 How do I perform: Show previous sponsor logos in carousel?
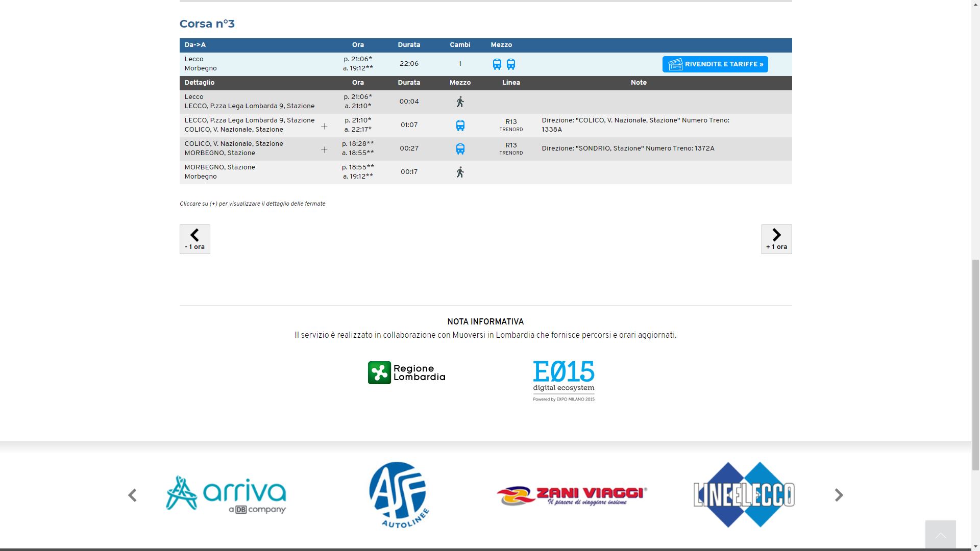tap(132, 495)
